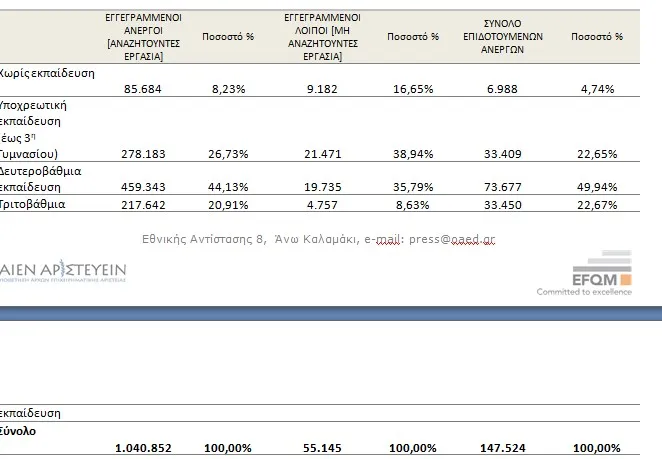Click the Committed to excellence tagline
Viewport: 662px width, 459px height.
click(x=584, y=292)
